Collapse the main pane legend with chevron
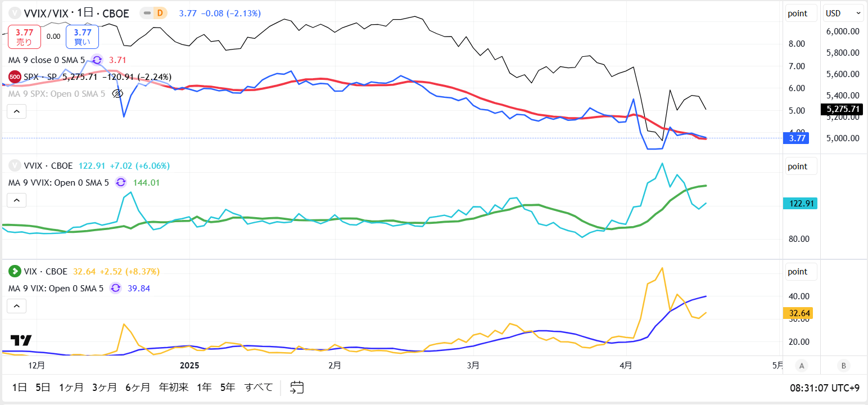This screenshot has width=868, height=405. [16, 111]
